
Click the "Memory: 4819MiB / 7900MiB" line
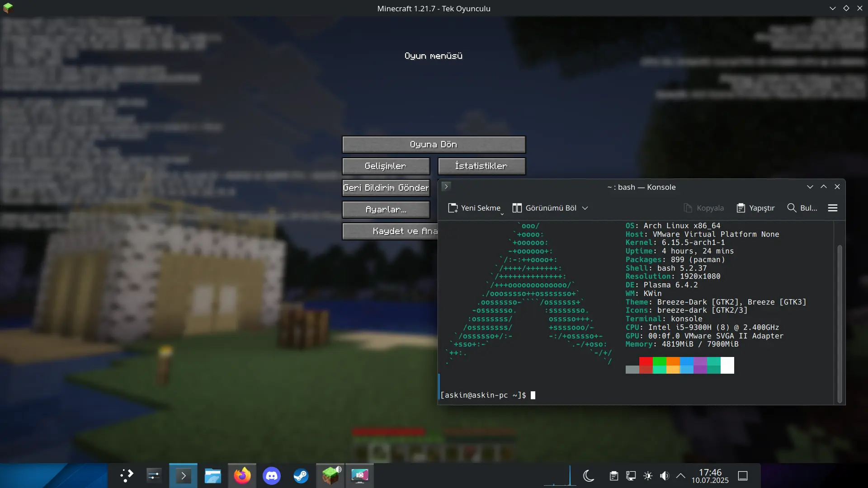click(682, 344)
